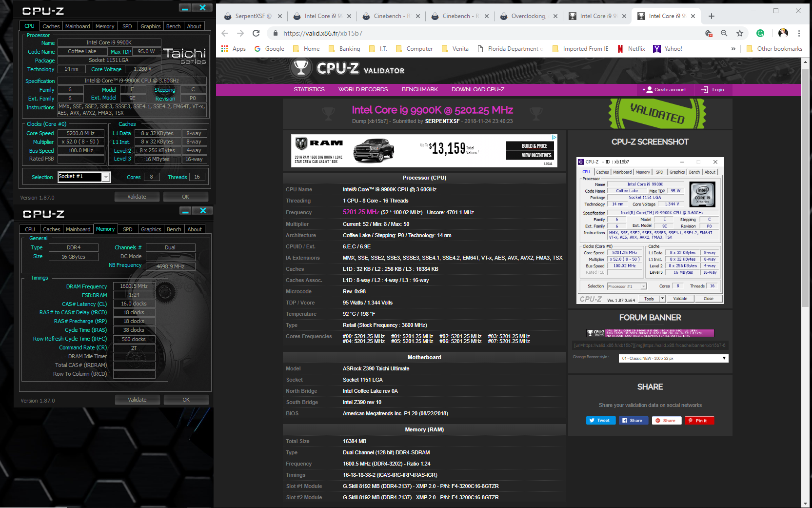Open Graphics tab in the CPU-Z Memory window
Viewport: 812px width, 508px height.
[x=151, y=229]
